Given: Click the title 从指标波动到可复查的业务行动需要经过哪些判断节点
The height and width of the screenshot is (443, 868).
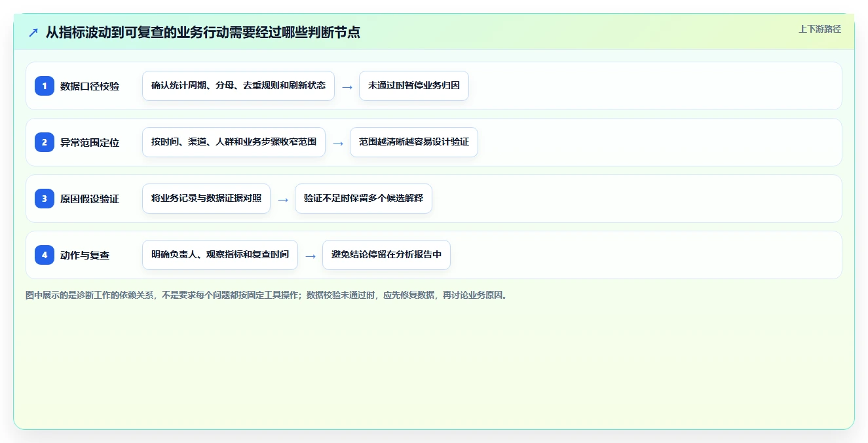Looking at the screenshot, I should point(202,32).
